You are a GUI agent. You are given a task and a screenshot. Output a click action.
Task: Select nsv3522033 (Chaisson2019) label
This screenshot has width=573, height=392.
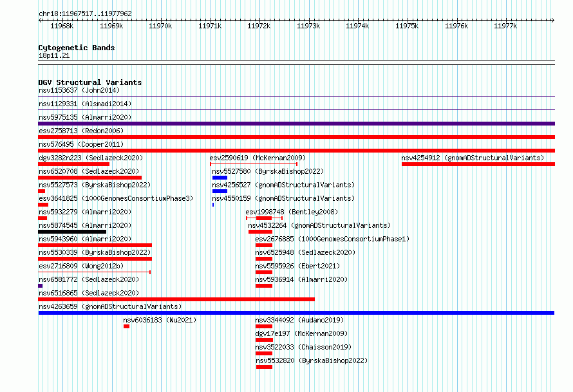(x=303, y=347)
